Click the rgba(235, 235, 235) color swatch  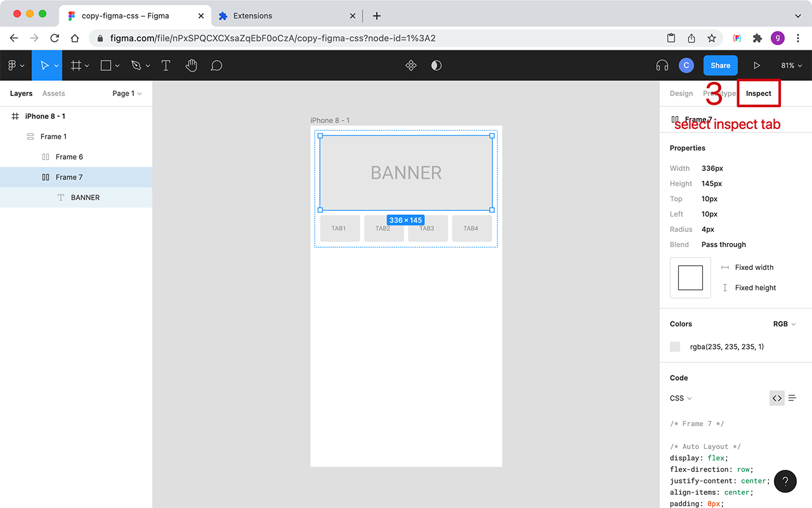(x=674, y=347)
